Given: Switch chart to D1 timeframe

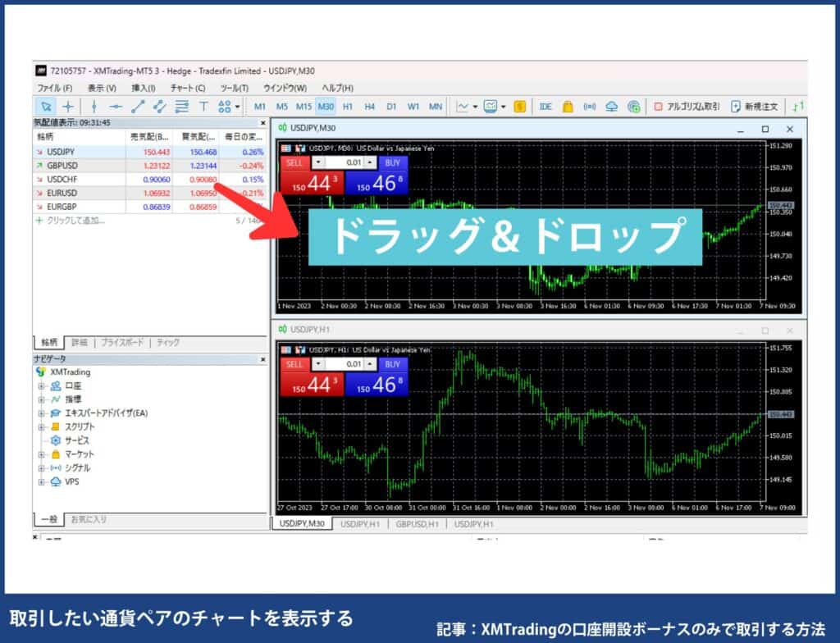Looking at the screenshot, I should click(x=391, y=107).
